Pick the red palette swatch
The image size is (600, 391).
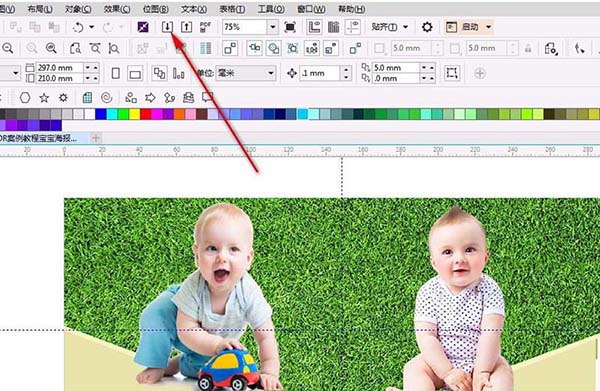(146, 114)
